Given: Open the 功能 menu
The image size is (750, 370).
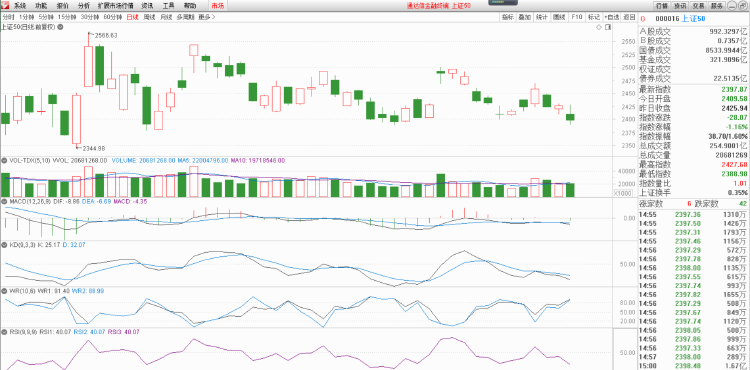Looking at the screenshot, I should pyautogui.click(x=41, y=6).
